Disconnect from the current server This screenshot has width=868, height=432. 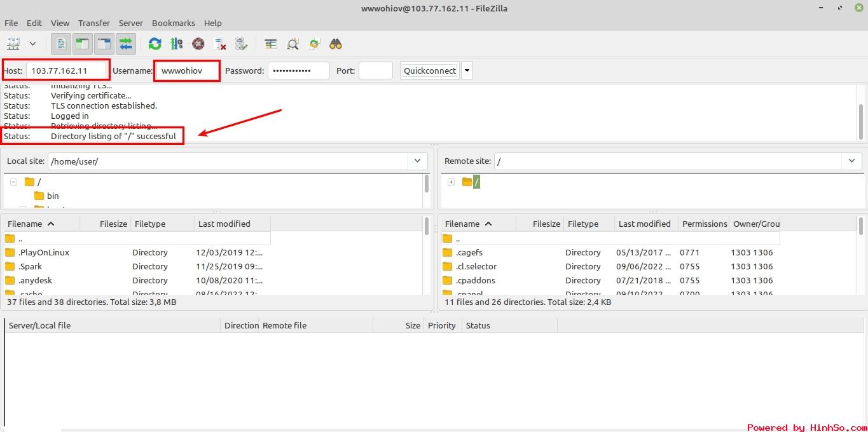(x=220, y=44)
